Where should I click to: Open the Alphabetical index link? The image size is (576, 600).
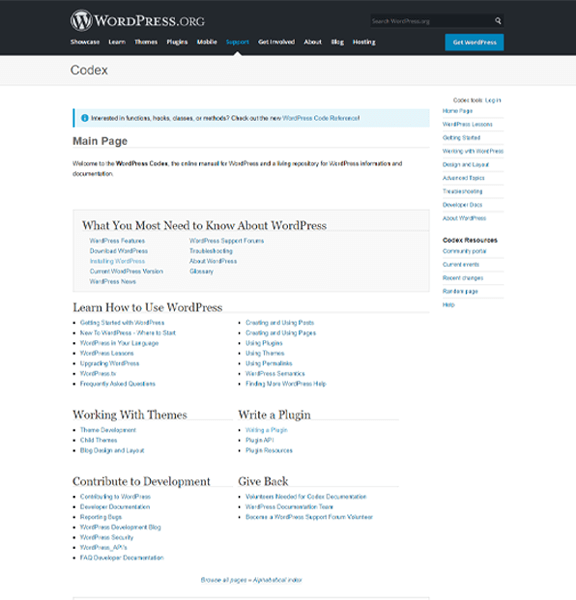277,580
